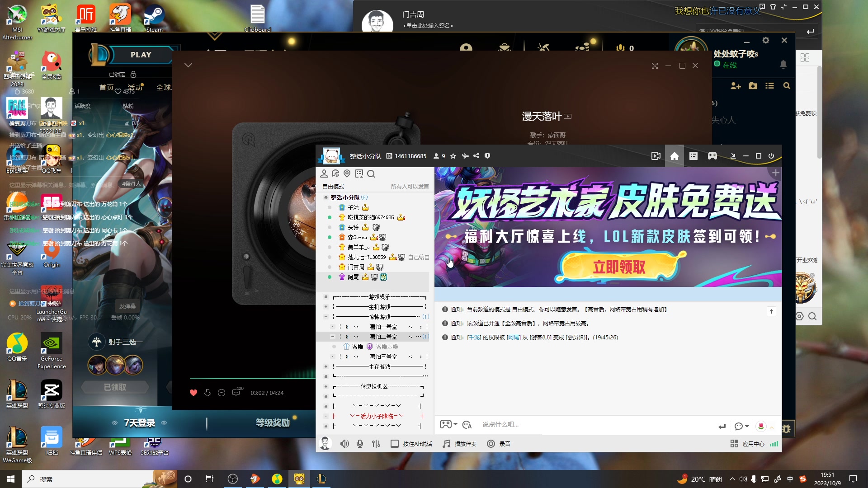Expand the 休息挂机么 channel group
The width and height of the screenshot is (868, 488).
point(325,386)
